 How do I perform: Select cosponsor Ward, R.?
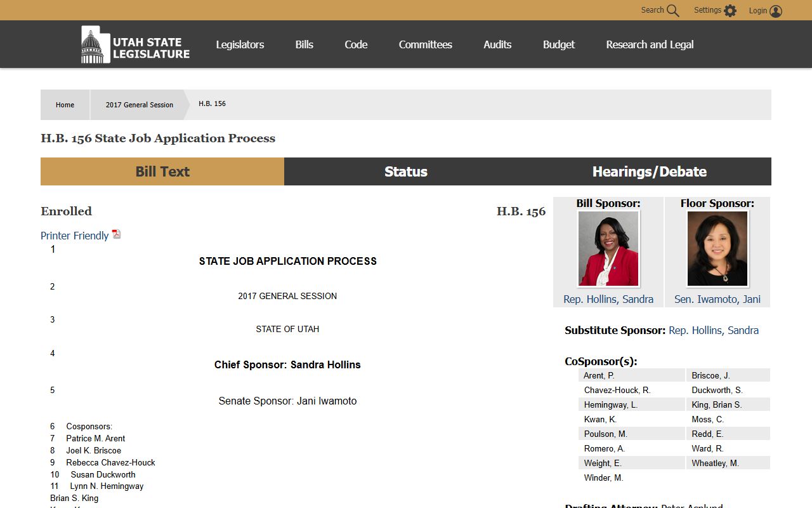pyautogui.click(x=707, y=448)
